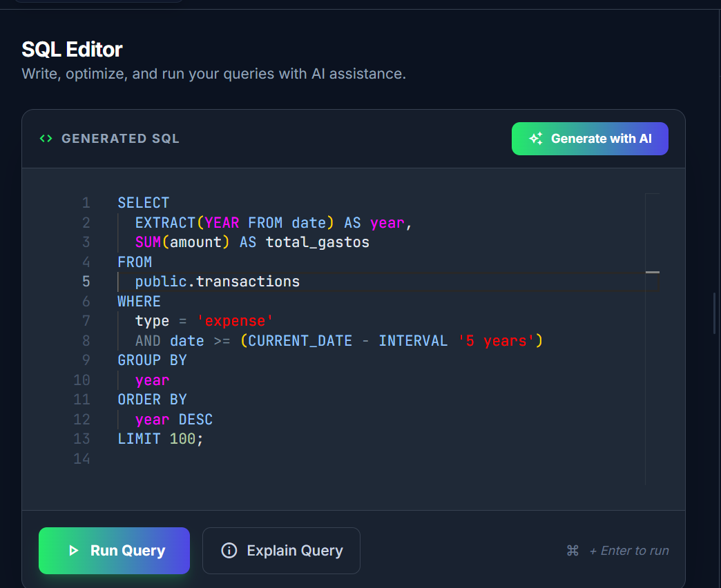The width and height of the screenshot is (721, 588).
Task: Click the DESC keyword on line 12
Action: (195, 420)
